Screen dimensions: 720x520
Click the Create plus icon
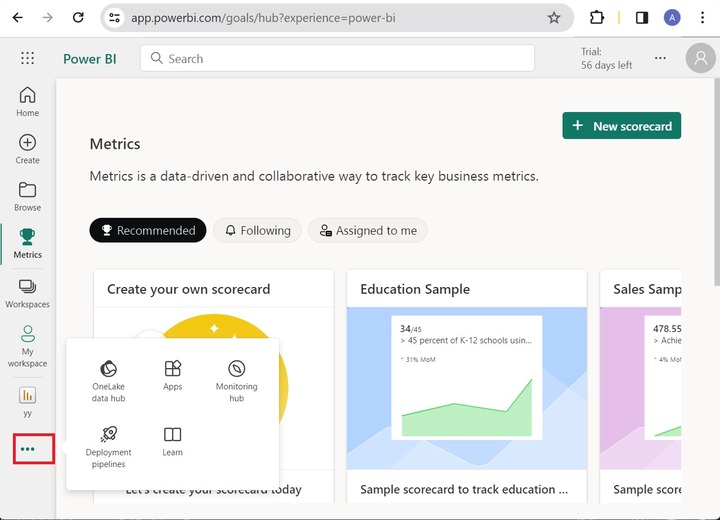click(x=27, y=143)
